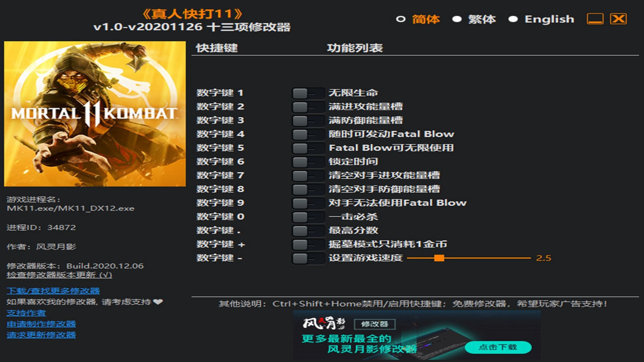
Task: Select 简体 language radio button
Action: coord(400,19)
